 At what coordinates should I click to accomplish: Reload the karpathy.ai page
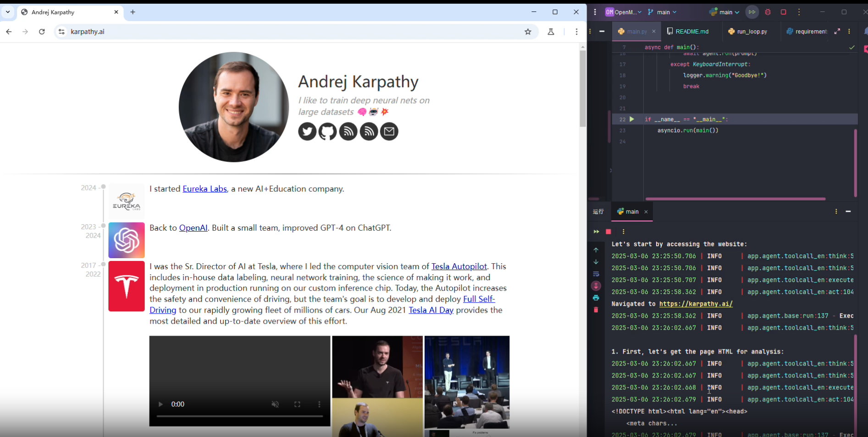pyautogui.click(x=42, y=32)
